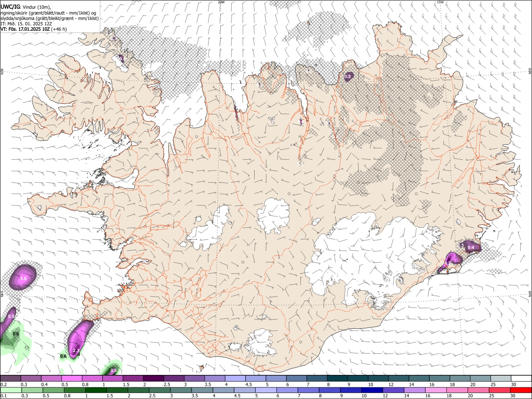Click the 2.3 precipitation value off southwest coast

click(76, 351)
